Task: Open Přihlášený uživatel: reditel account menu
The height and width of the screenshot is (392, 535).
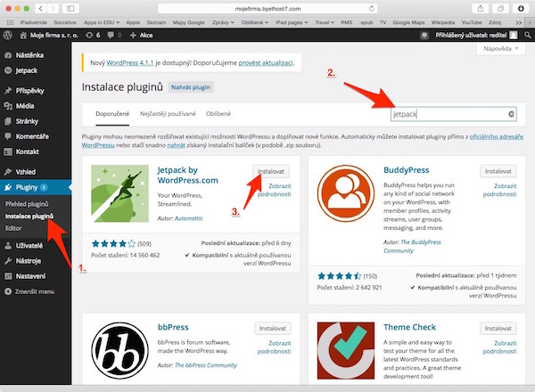Action: click(x=476, y=35)
